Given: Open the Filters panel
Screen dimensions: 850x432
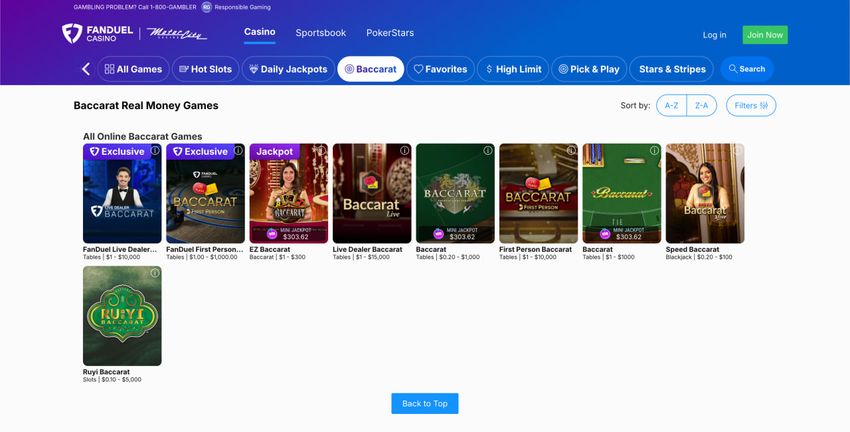Looking at the screenshot, I should pos(751,106).
